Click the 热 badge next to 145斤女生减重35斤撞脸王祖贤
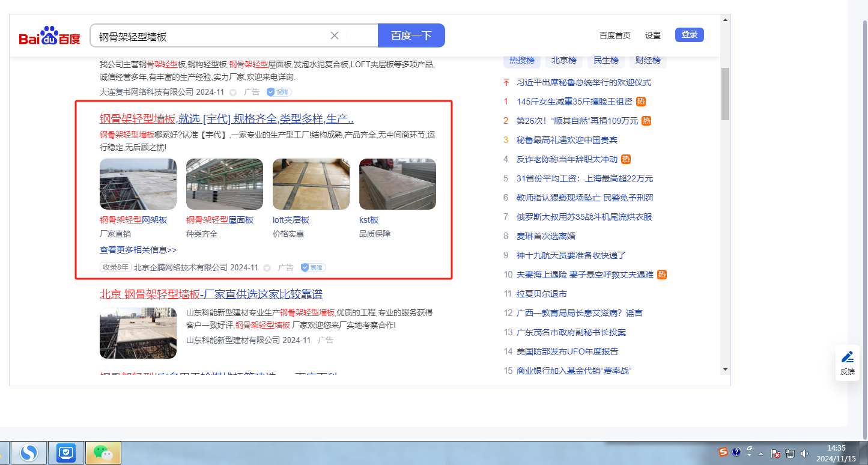Image resolution: width=868 pixels, height=465 pixels. [x=641, y=102]
